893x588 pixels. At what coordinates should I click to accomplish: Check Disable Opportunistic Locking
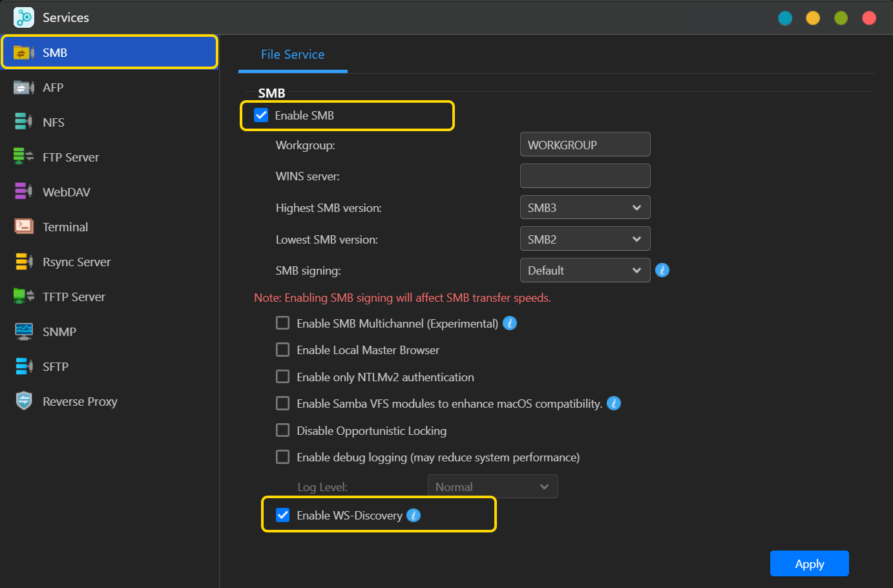(282, 430)
